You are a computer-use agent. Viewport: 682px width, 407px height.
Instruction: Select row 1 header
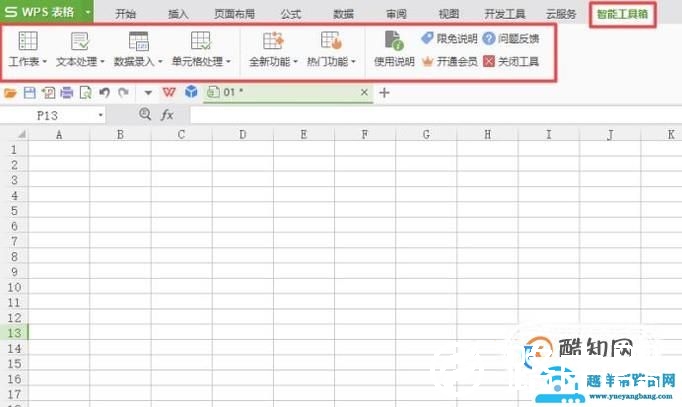14,150
